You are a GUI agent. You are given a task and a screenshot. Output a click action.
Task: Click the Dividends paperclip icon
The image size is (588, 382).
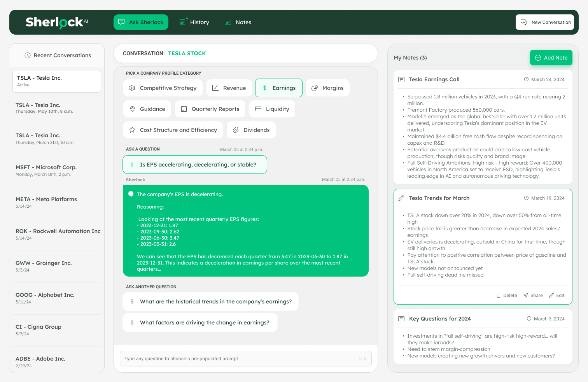pyautogui.click(x=236, y=130)
